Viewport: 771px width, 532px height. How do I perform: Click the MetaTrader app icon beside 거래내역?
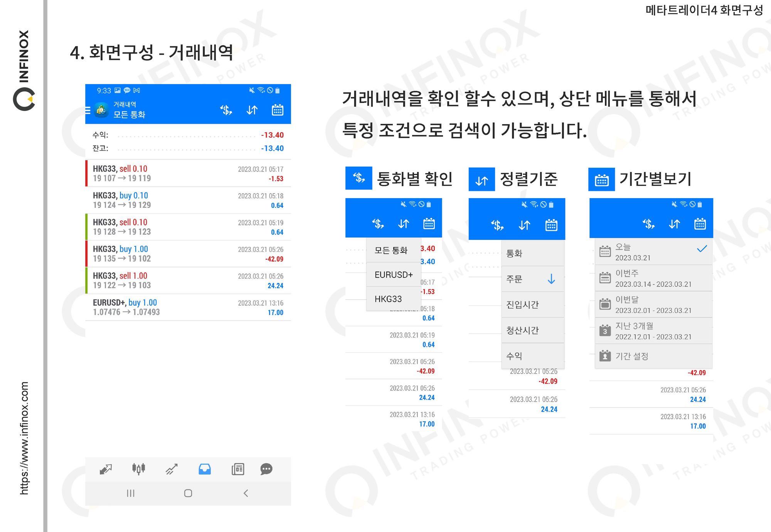[101, 110]
